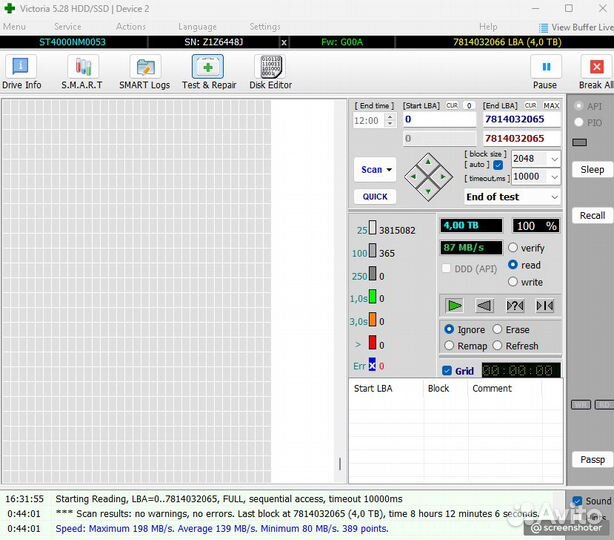Click the Sleep button
This screenshot has height=540, width=614.
(x=592, y=170)
